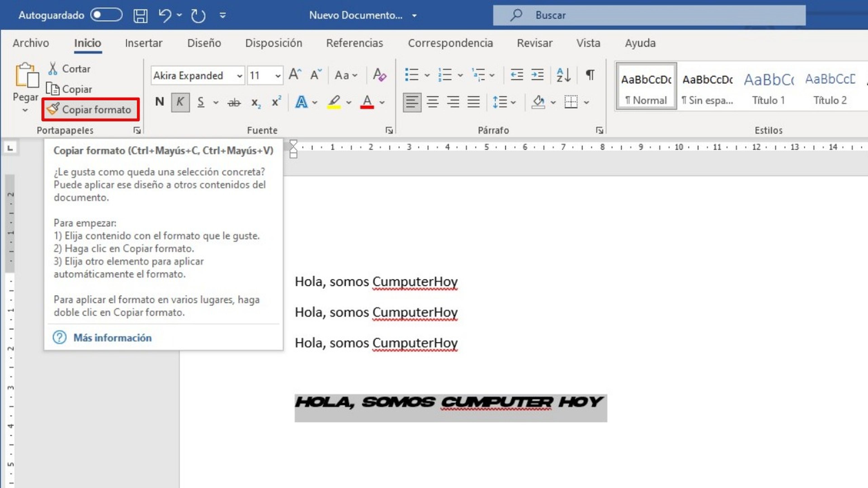Open the Portapapeles pane launcher

(x=137, y=130)
